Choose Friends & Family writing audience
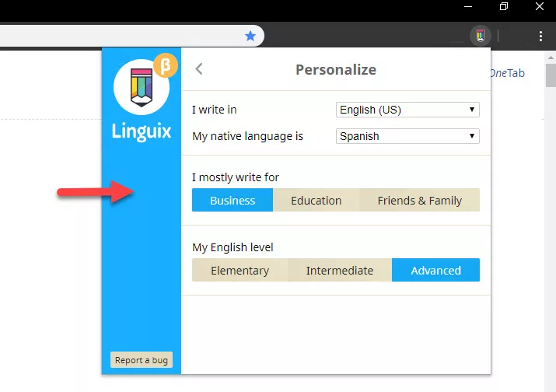This screenshot has height=392, width=556. tap(419, 201)
